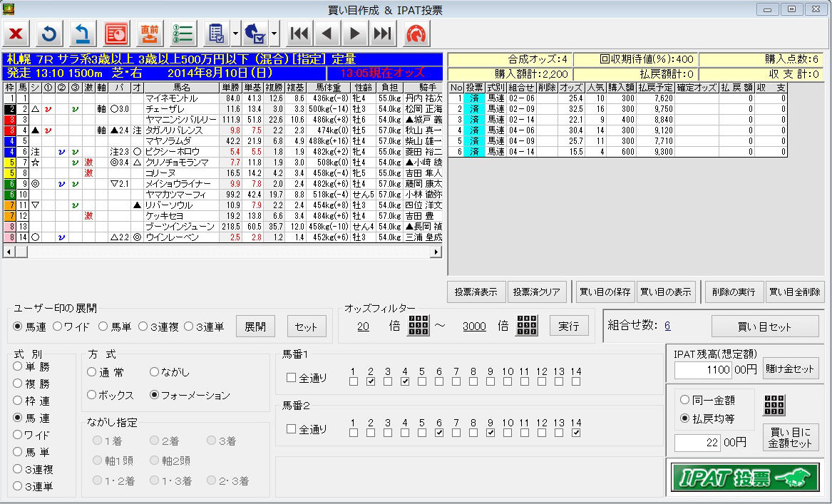Click 投票済クリア button
The height and width of the screenshot is (504, 832).
tap(536, 292)
